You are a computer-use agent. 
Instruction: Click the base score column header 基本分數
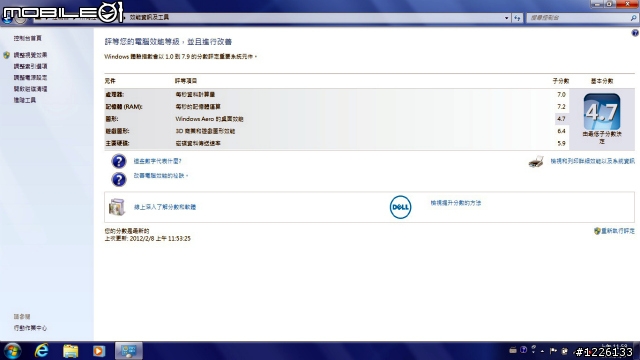[602, 81]
